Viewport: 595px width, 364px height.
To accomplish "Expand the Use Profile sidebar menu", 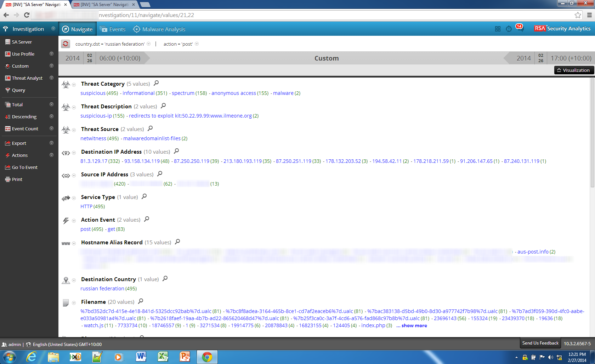I will pos(51,54).
